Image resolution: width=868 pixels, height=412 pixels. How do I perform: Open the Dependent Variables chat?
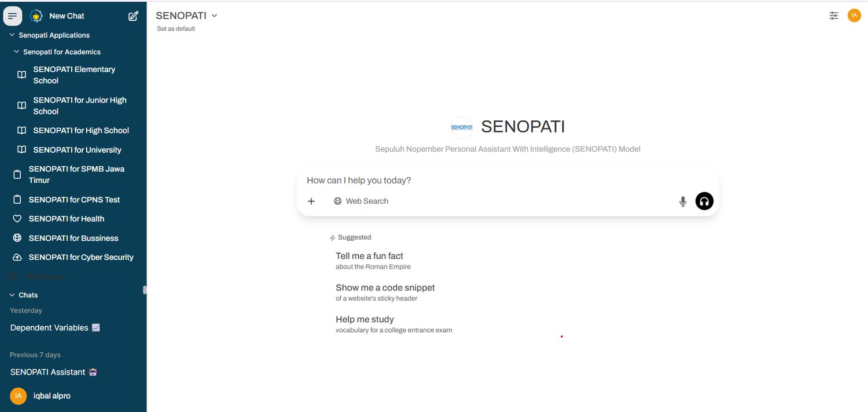pyautogui.click(x=55, y=328)
